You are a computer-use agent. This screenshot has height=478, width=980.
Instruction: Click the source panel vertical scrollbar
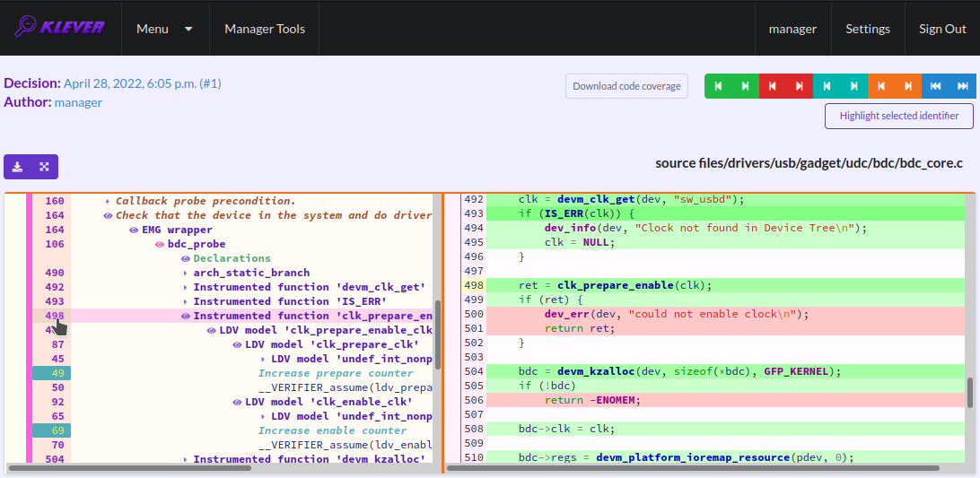point(970,393)
